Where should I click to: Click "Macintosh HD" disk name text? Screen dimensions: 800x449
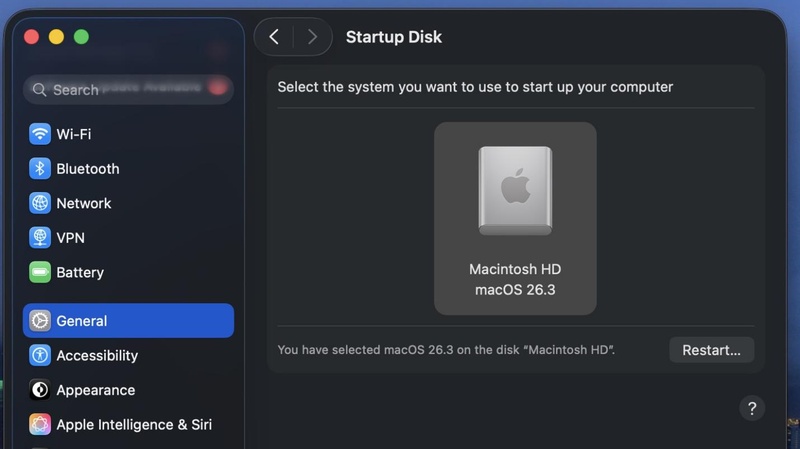click(x=515, y=269)
